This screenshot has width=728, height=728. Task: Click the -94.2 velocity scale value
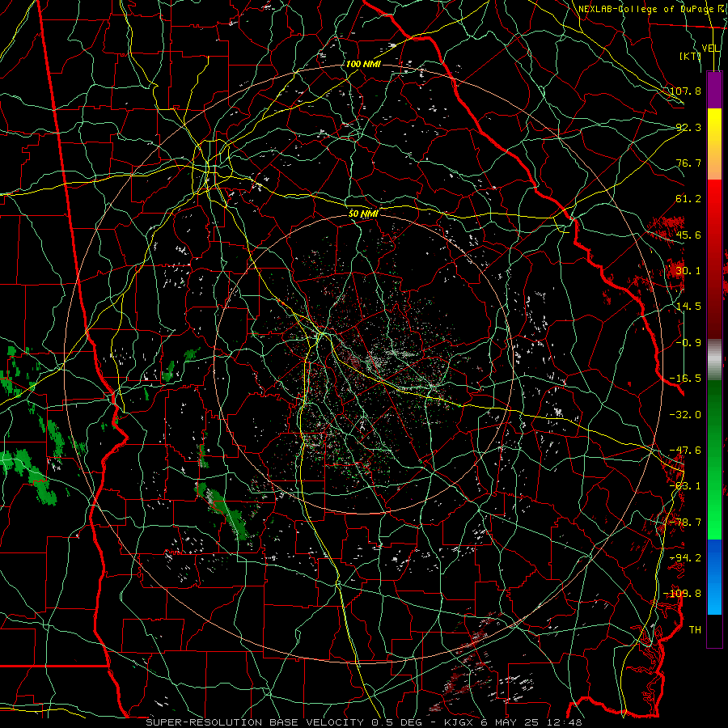click(686, 558)
